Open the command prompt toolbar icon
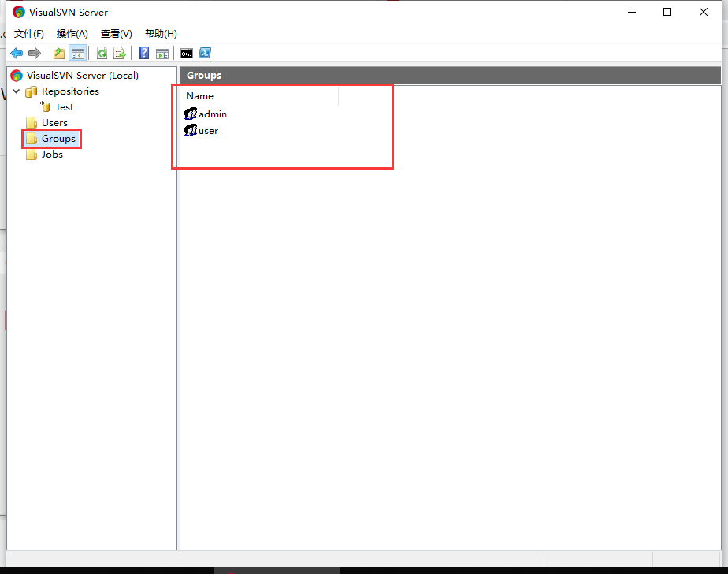This screenshot has height=574, width=728. tap(187, 54)
